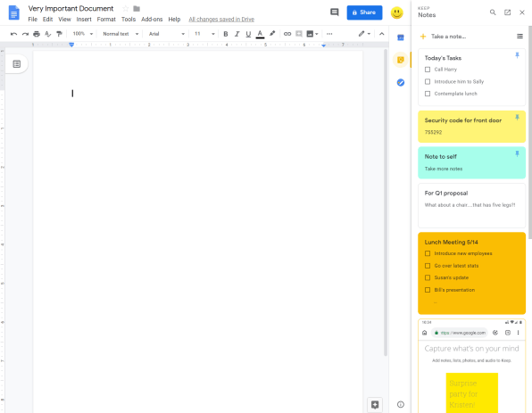Click the blue Share button
The image size is (532, 413).
[x=364, y=12]
